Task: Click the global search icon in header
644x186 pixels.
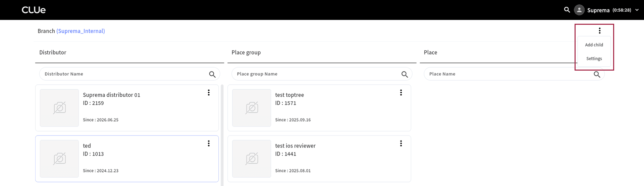Action: tap(567, 10)
